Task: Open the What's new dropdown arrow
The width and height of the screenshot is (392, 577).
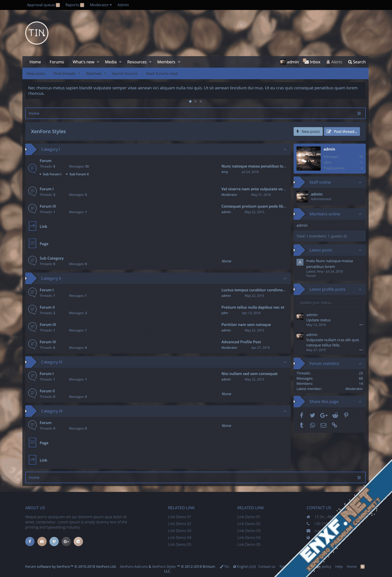Action: [x=98, y=62]
